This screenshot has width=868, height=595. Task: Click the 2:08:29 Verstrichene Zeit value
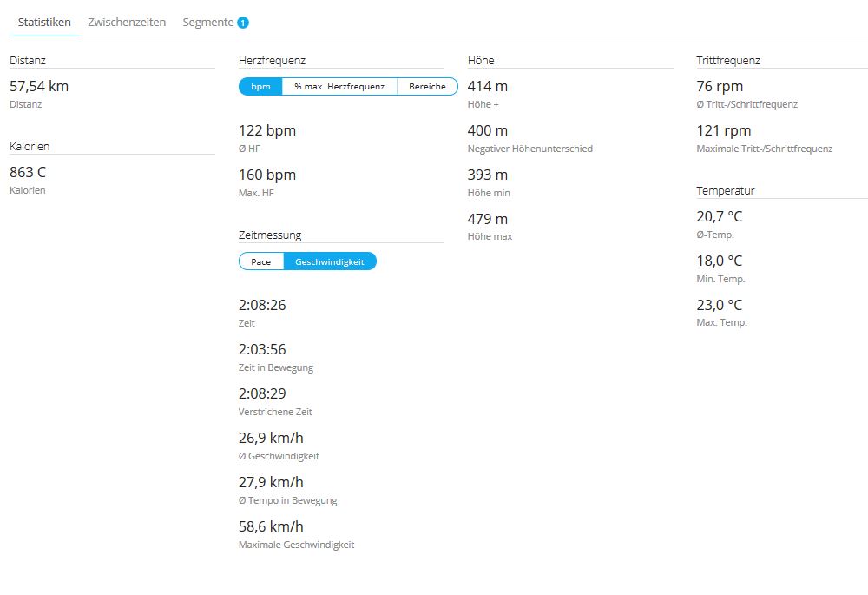coord(262,393)
